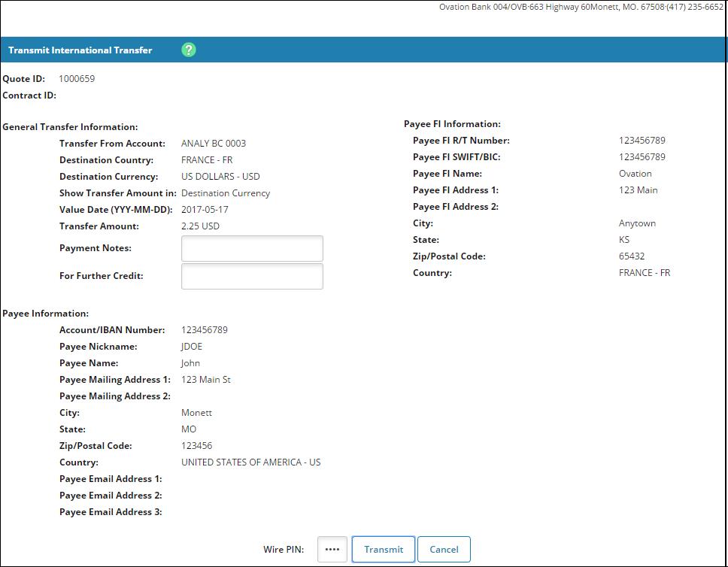Select the payee mailing address 123 Main St
Screen dimensions: 728x567
click(x=206, y=380)
